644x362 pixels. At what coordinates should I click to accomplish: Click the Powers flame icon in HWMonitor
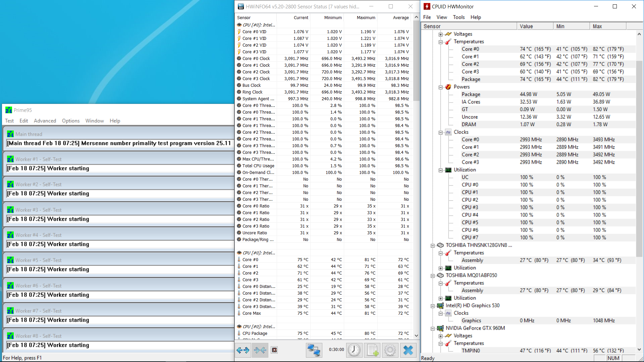[448, 87]
